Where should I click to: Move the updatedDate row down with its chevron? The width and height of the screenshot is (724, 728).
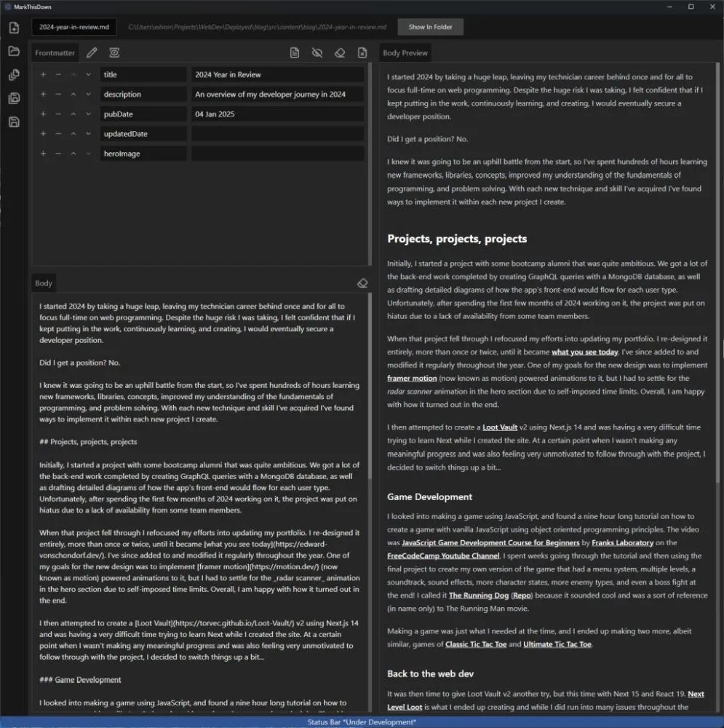(x=88, y=134)
